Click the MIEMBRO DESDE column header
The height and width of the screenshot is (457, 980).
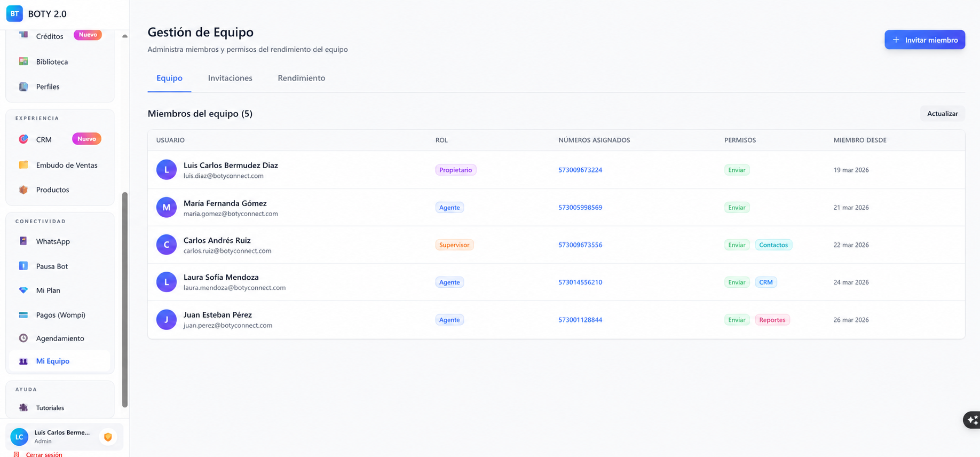click(x=860, y=140)
